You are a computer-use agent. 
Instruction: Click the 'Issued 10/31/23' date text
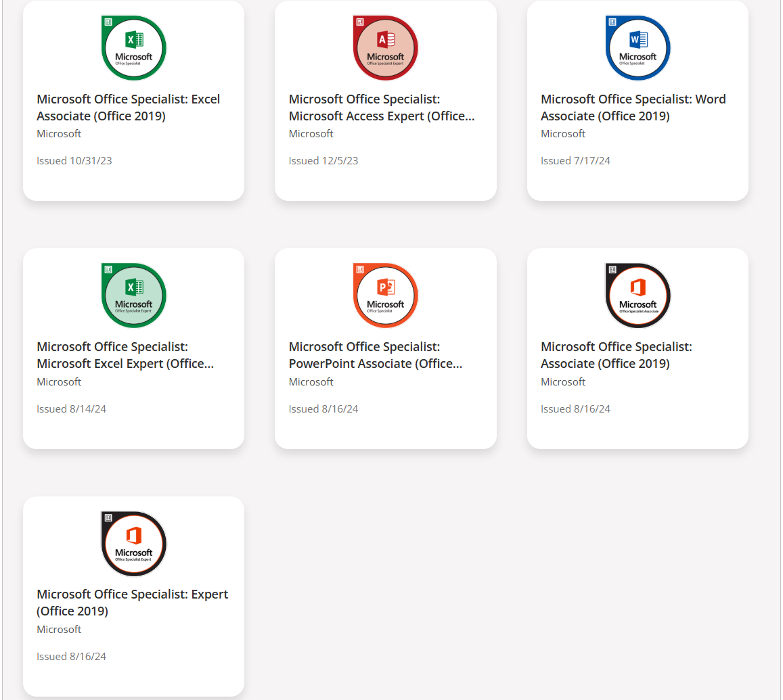[x=74, y=161]
